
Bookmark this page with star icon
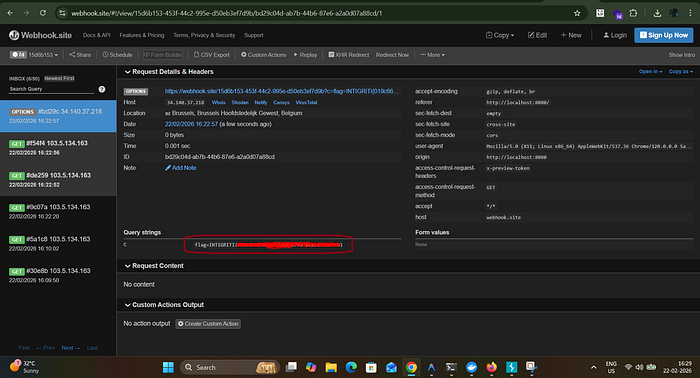(x=577, y=13)
